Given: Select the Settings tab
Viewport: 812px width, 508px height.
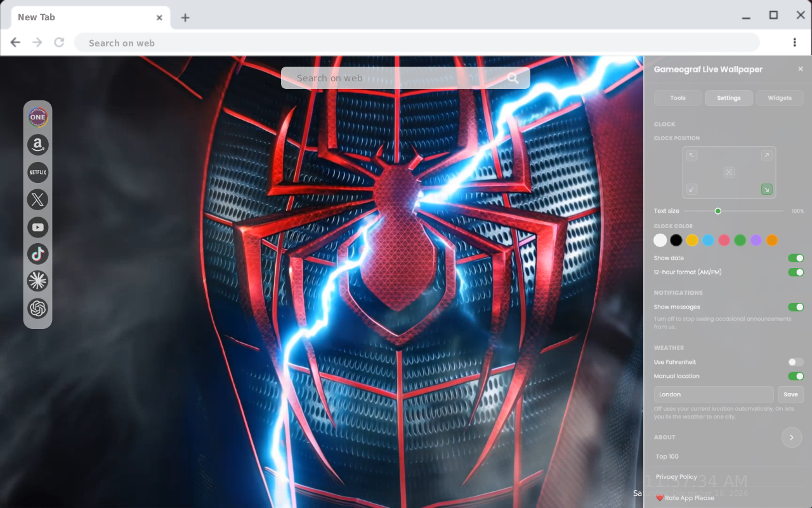Looking at the screenshot, I should point(729,98).
